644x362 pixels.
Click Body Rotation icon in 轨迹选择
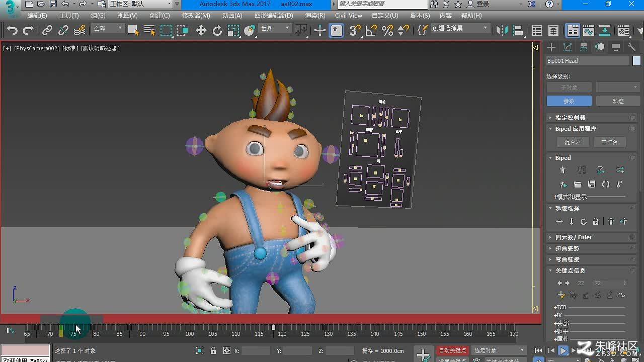coord(584,222)
